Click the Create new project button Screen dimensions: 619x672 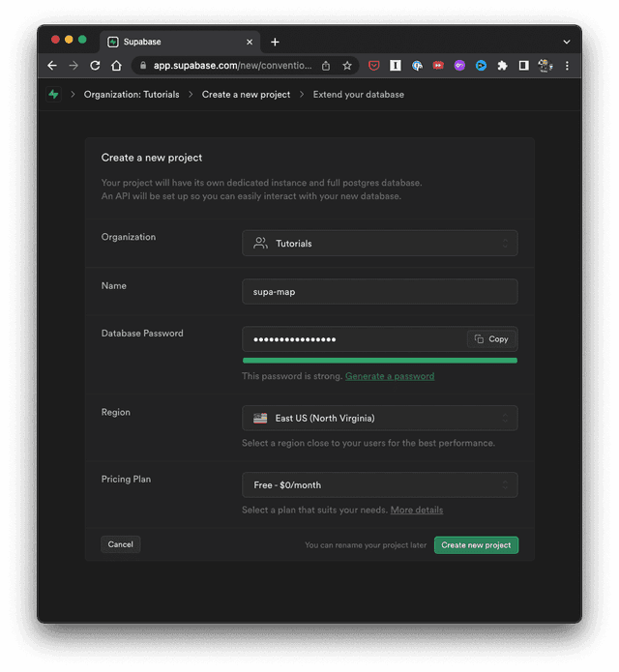pos(476,545)
